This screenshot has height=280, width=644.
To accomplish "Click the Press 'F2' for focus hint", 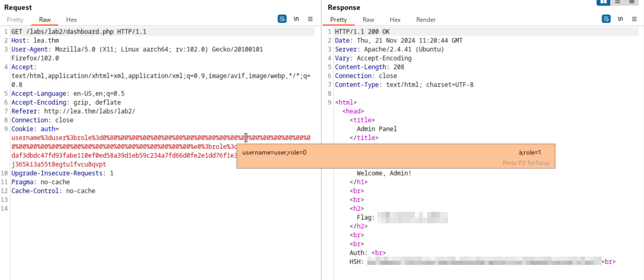I will click(526, 163).
